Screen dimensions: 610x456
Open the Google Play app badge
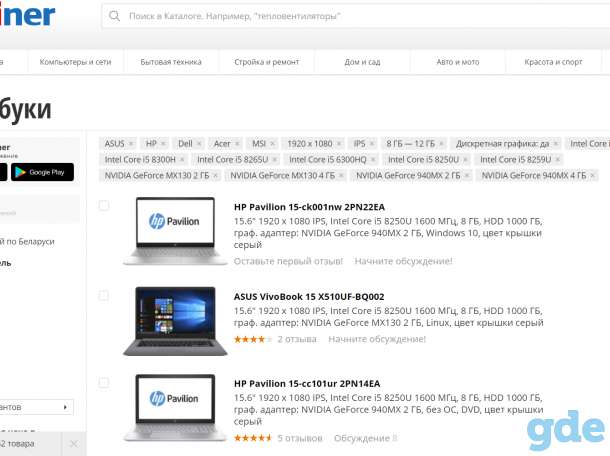(42, 172)
